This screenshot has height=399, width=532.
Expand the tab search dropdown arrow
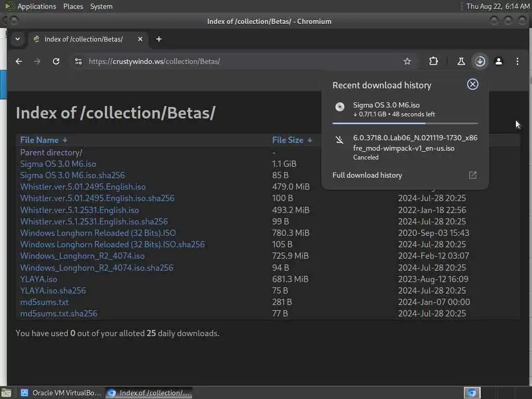click(18, 39)
